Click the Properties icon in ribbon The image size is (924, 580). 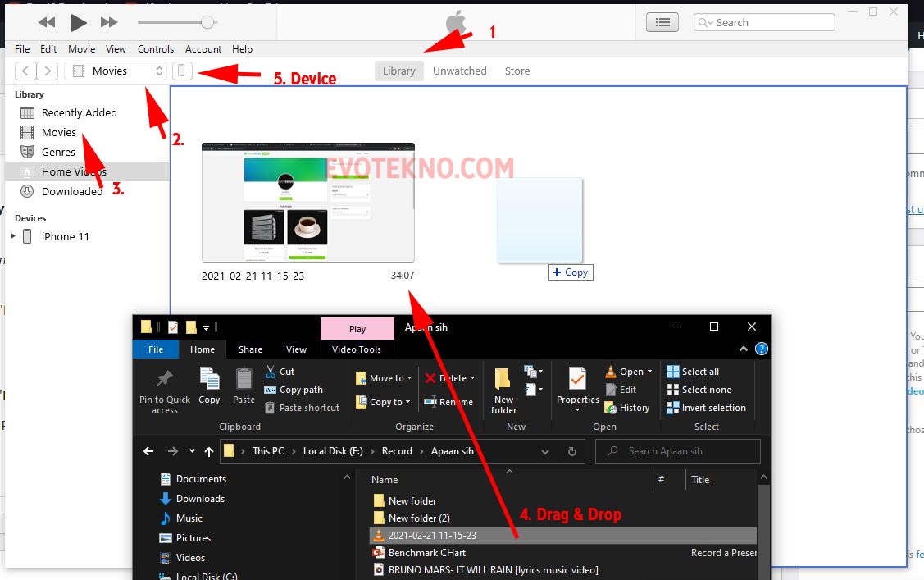click(577, 382)
